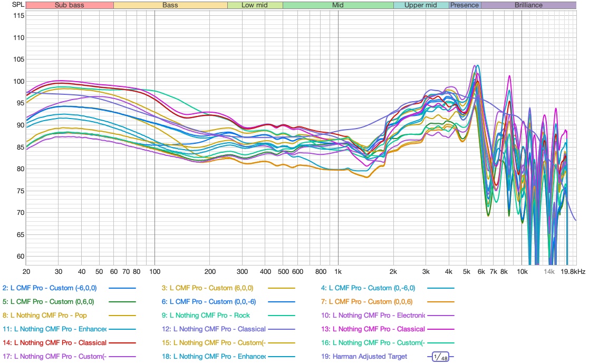The image size is (589, 364).
Task: Click the 90 value on the SPL axis
Action: [x=20, y=125]
